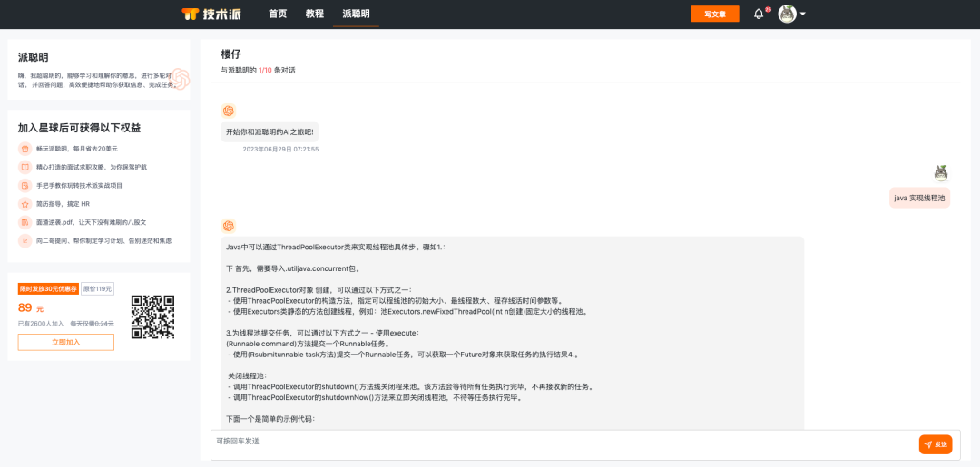Open the notification bell

pos(759,14)
